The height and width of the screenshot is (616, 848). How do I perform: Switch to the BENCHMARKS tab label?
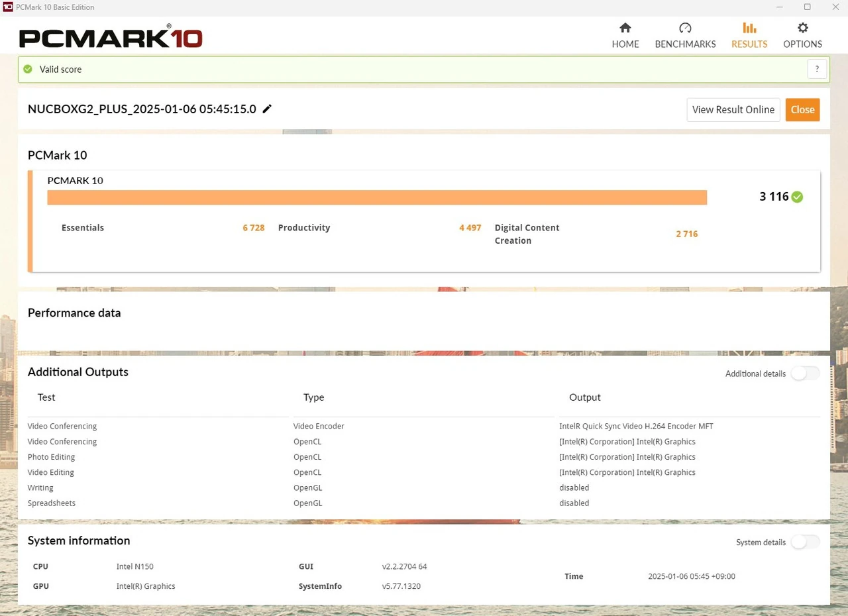point(685,44)
